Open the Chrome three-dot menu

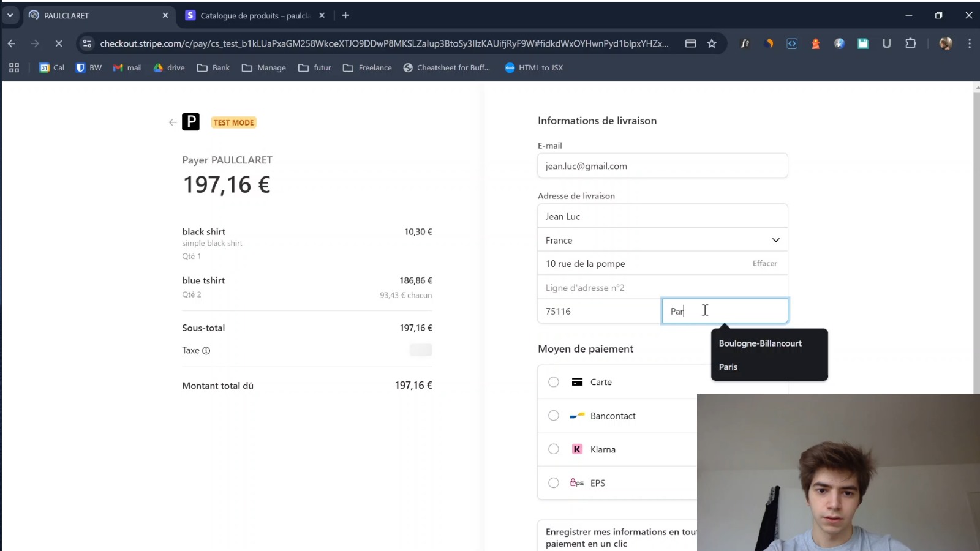(x=969, y=43)
